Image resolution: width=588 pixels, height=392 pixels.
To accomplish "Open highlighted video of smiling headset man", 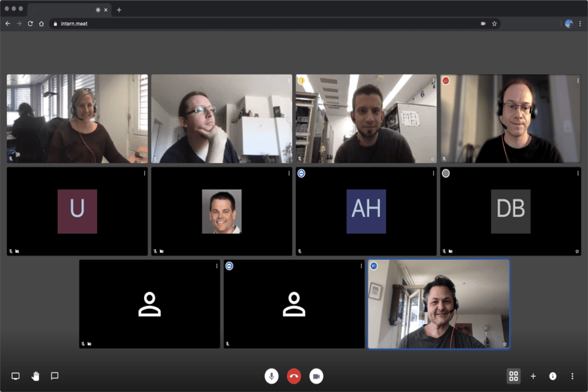I will [439, 304].
